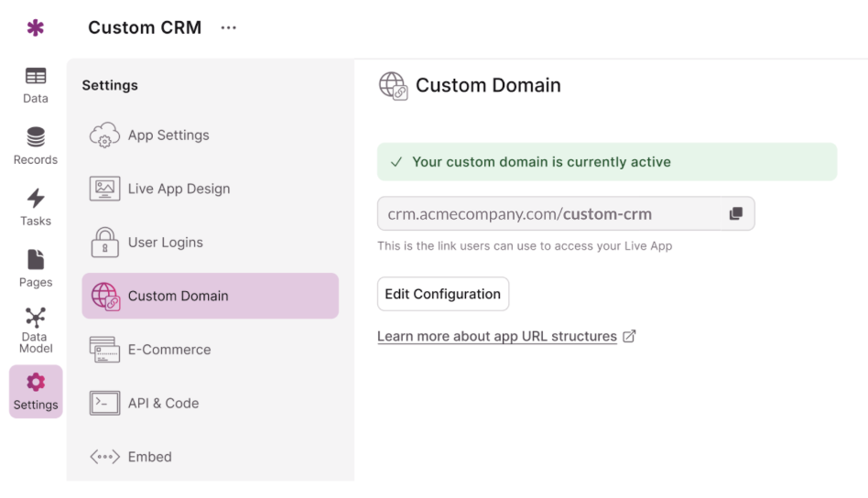Go to Records in the left rail

(36, 146)
